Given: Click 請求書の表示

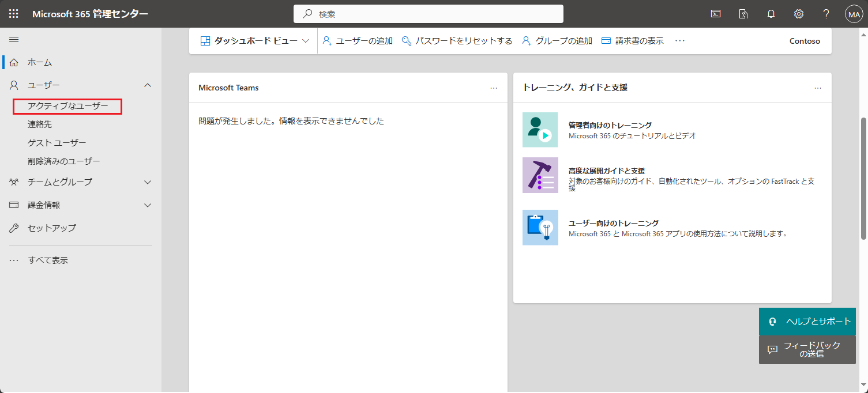Looking at the screenshot, I should [x=633, y=41].
